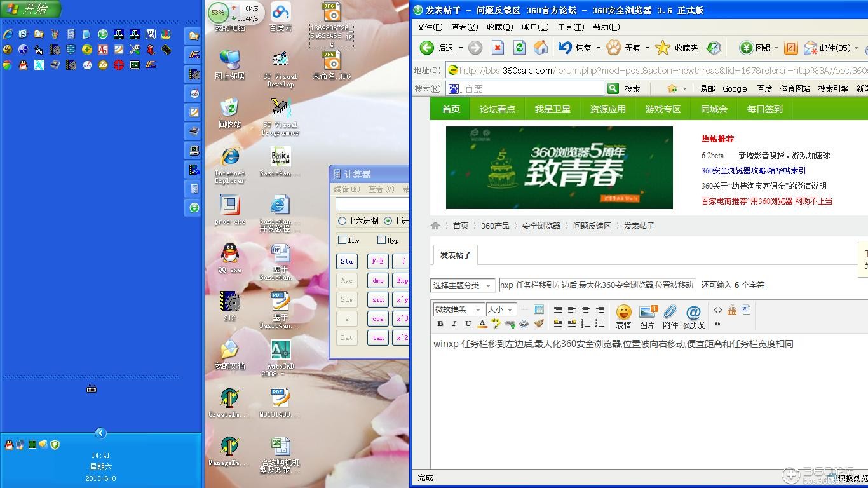Go to browser home page icon
The height and width of the screenshot is (488, 868).
click(541, 48)
